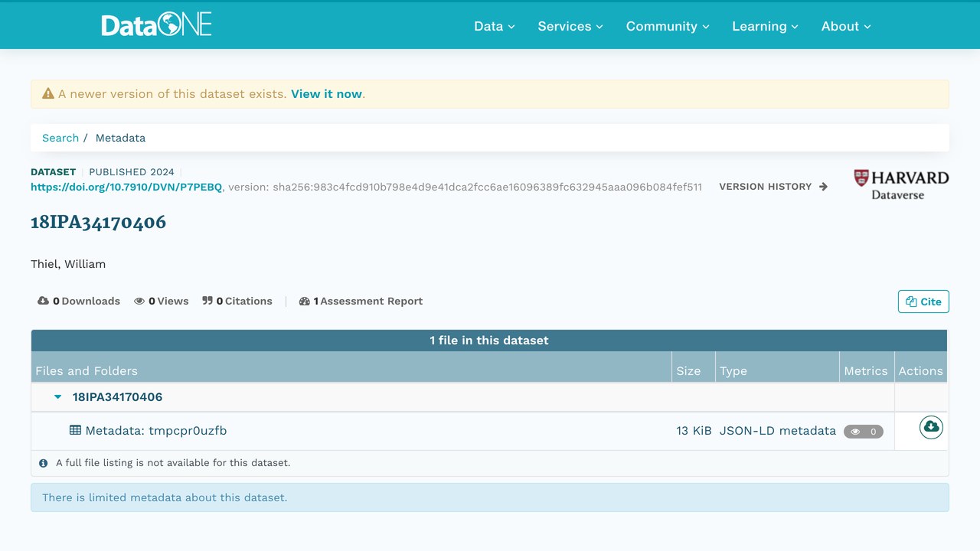The image size is (980, 551).
Task: Click the 0 Views counter
Action: (x=162, y=301)
